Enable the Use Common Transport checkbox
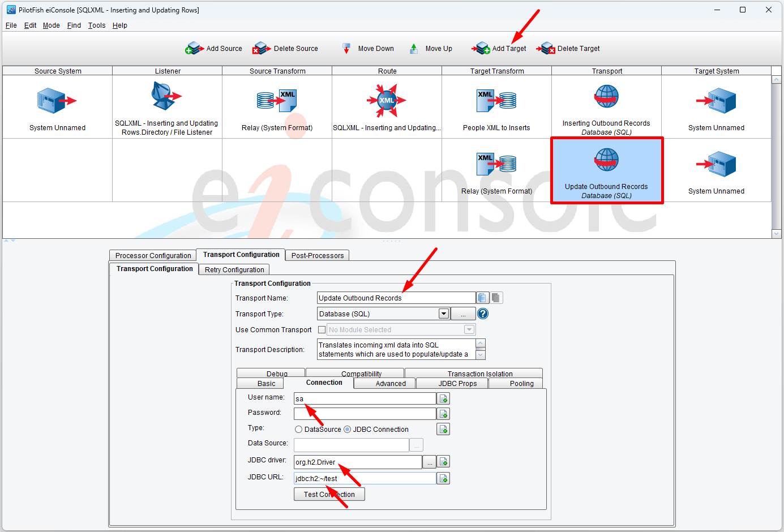 [322, 329]
